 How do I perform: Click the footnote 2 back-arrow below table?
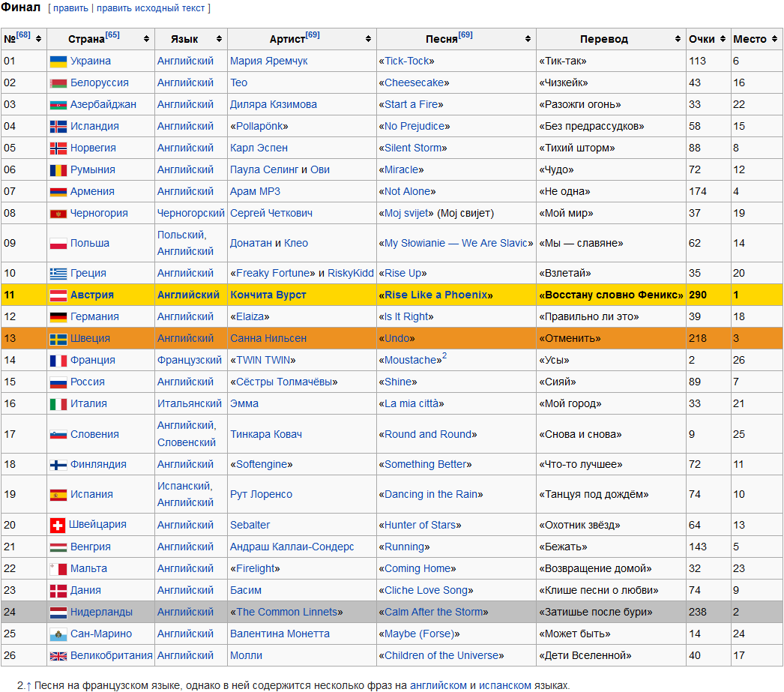click(28, 686)
